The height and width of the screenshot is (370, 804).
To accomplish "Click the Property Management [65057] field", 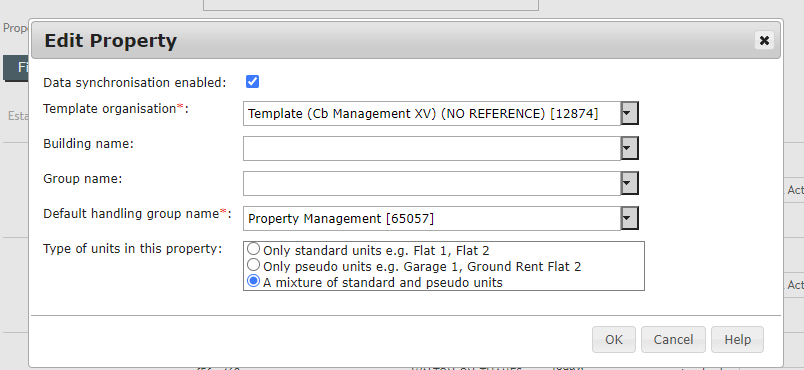I will 432,218.
